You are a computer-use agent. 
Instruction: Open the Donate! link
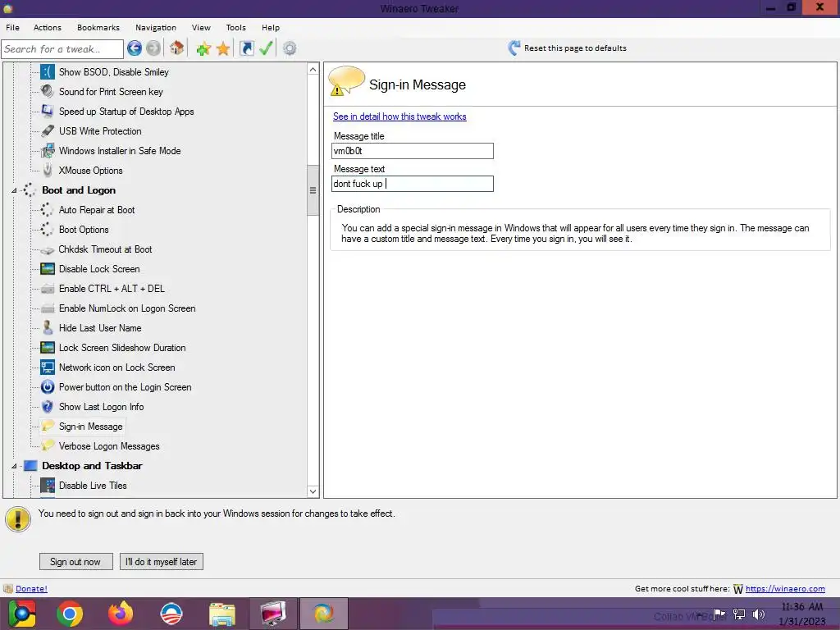click(x=32, y=589)
